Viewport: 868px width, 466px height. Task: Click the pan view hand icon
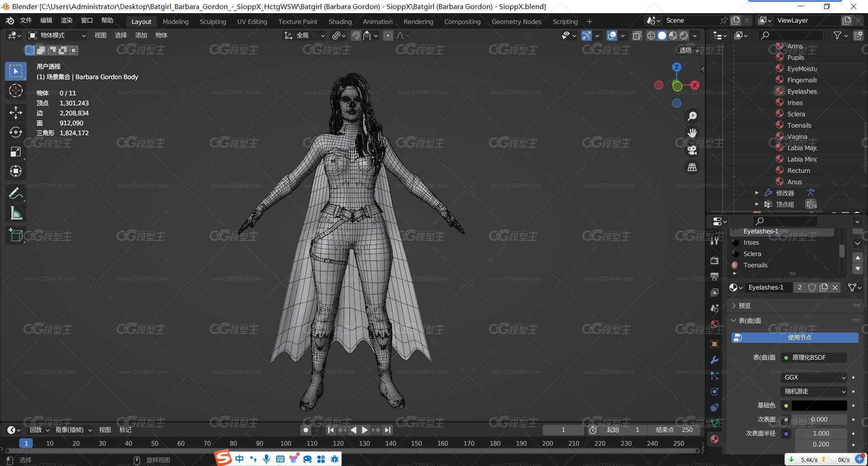tap(692, 133)
